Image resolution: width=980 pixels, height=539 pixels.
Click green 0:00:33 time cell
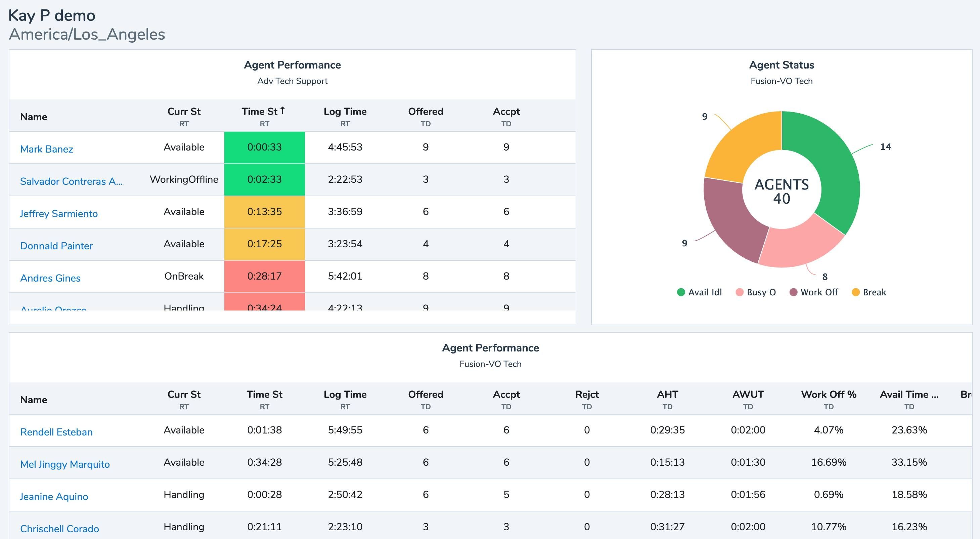coord(264,147)
